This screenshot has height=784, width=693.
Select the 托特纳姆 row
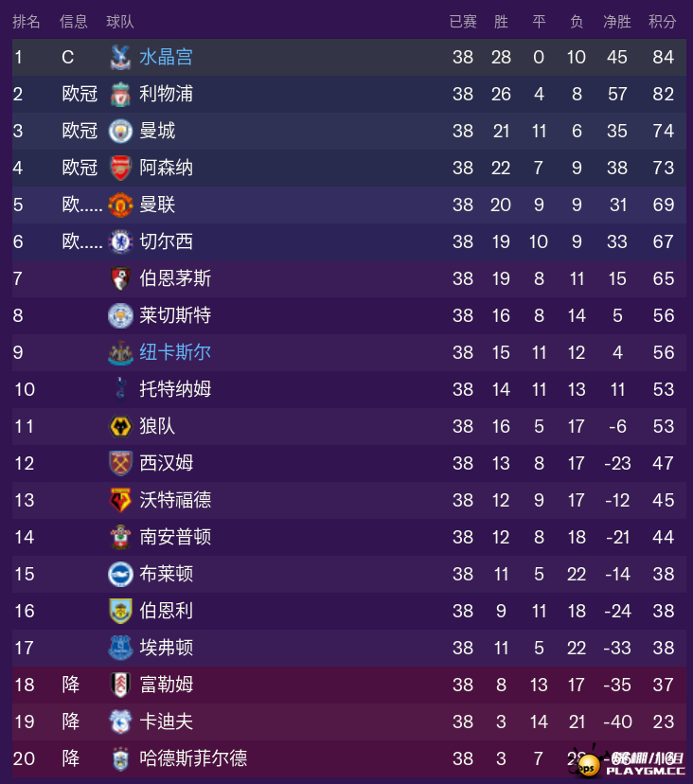click(x=349, y=389)
